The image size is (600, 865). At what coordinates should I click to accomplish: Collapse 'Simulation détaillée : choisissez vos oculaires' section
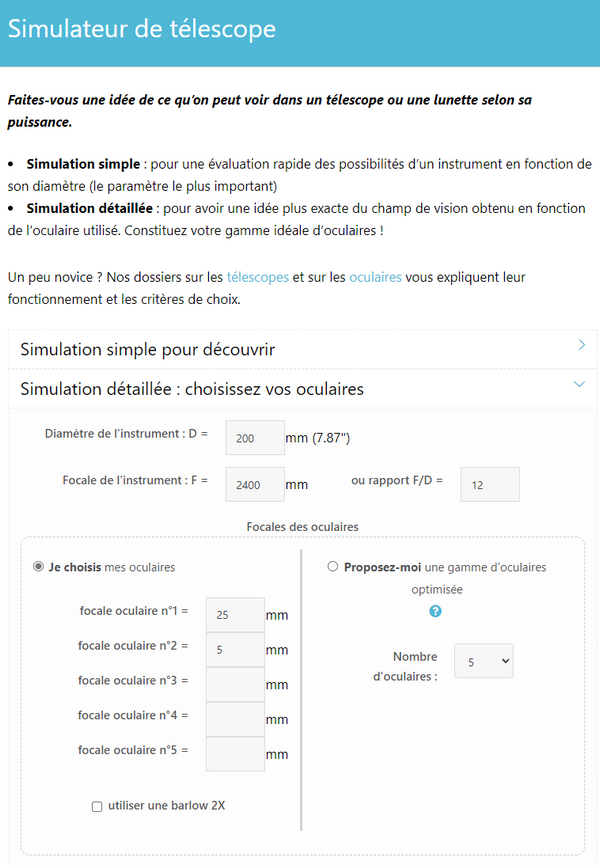pos(192,389)
